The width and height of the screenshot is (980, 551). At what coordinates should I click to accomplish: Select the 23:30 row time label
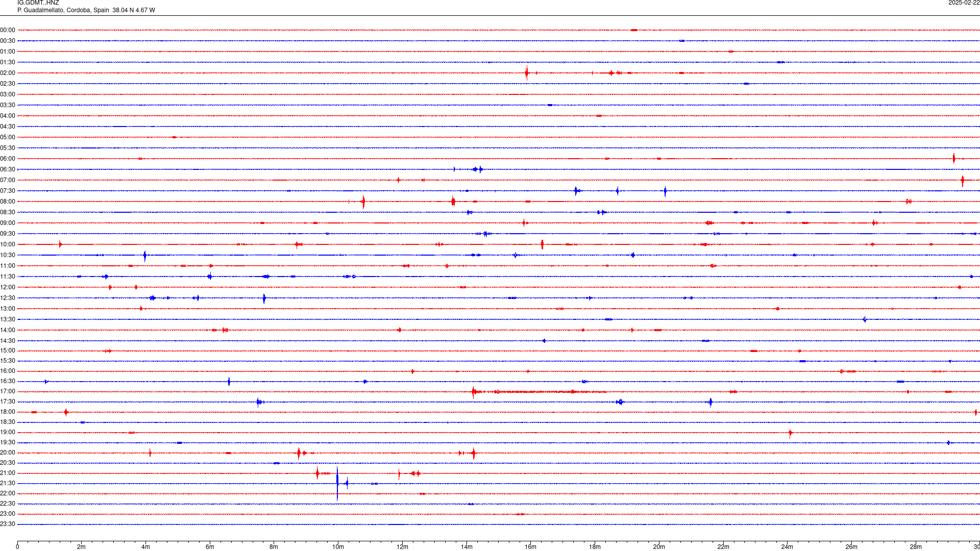click(8, 524)
